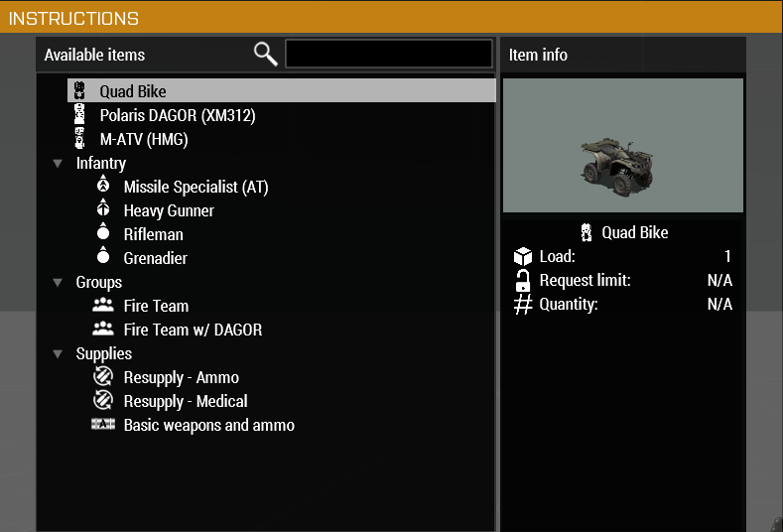Collapse the Infantry category
The height and width of the screenshot is (532, 783).
coord(58,164)
